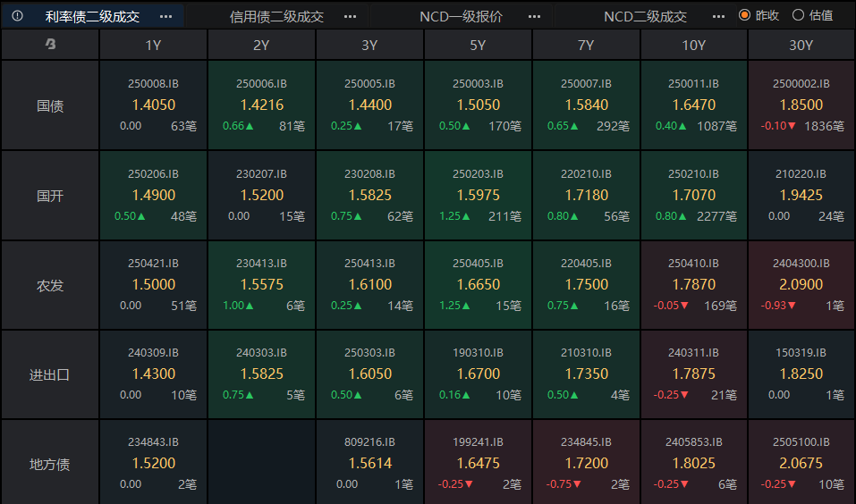This screenshot has width=856, height=504.
Task: Open the NCD二级成交 tab
Action: (x=645, y=16)
